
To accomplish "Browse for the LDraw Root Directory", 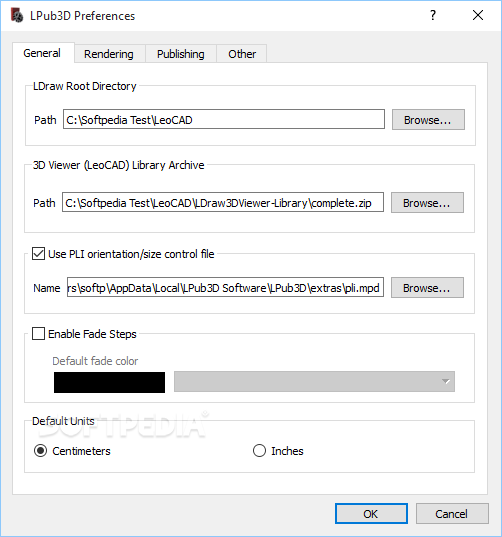I will point(428,120).
